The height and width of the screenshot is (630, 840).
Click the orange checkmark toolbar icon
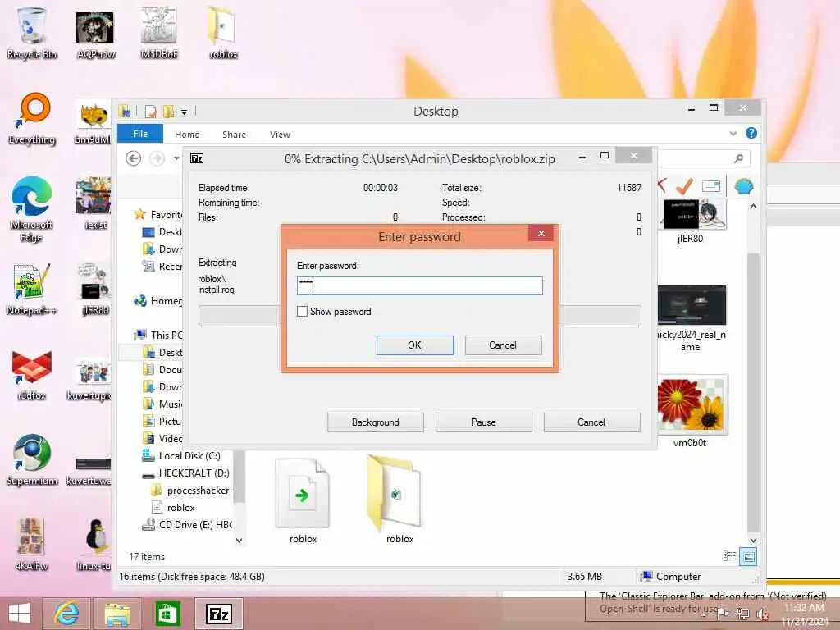click(x=684, y=186)
